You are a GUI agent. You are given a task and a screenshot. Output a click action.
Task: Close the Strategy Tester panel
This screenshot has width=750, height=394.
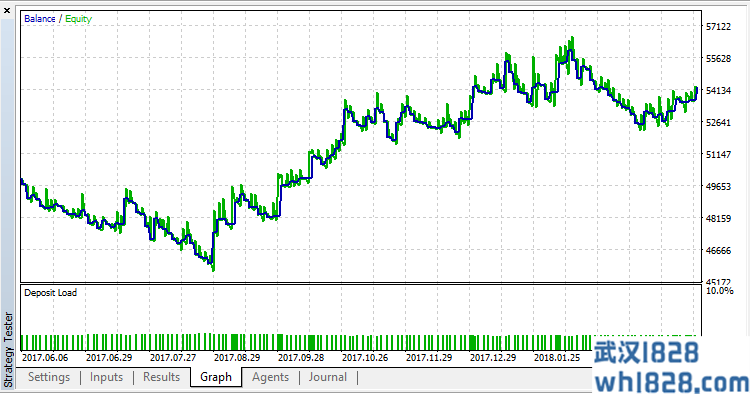click(x=7, y=10)
